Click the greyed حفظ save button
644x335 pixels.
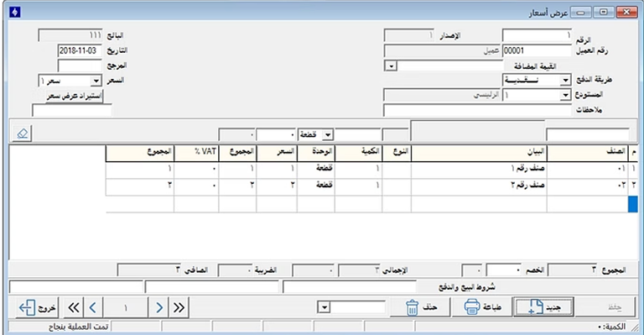pos(605,307)
